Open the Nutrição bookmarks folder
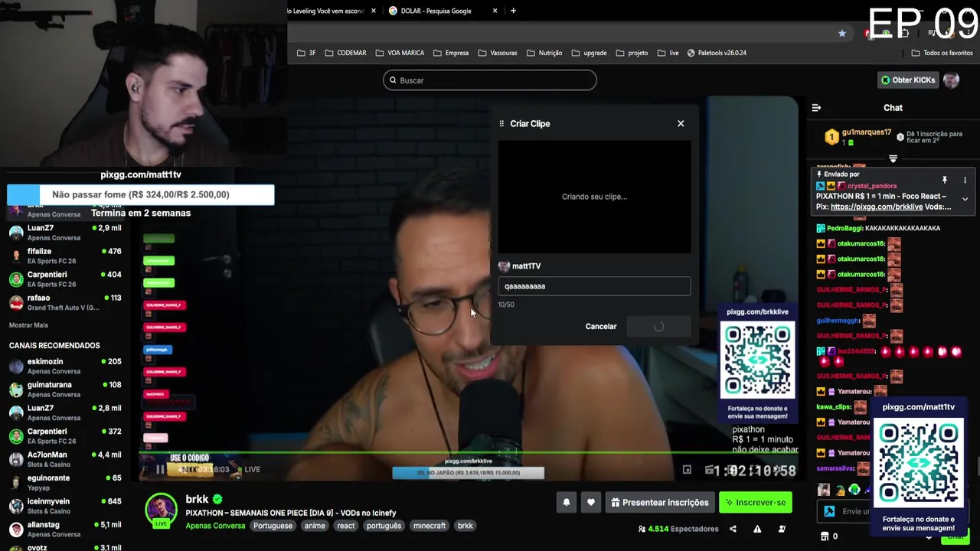 point(544,53)
